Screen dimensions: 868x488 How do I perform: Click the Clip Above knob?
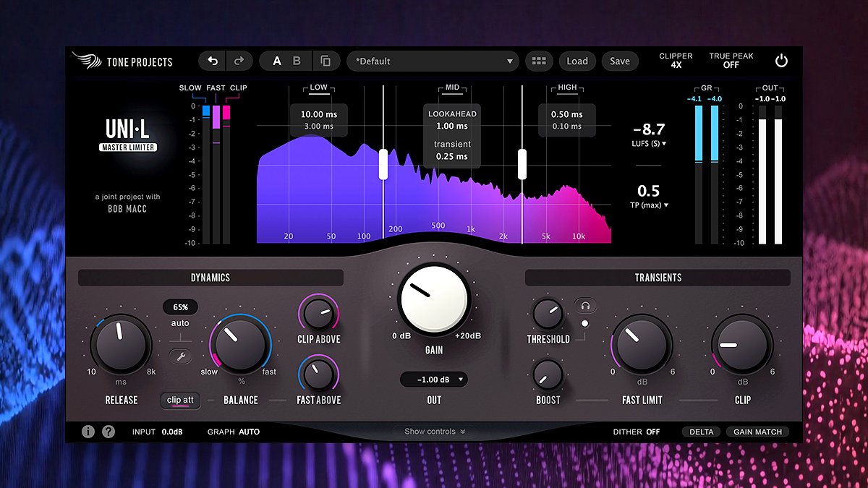(x=318, y=314)
